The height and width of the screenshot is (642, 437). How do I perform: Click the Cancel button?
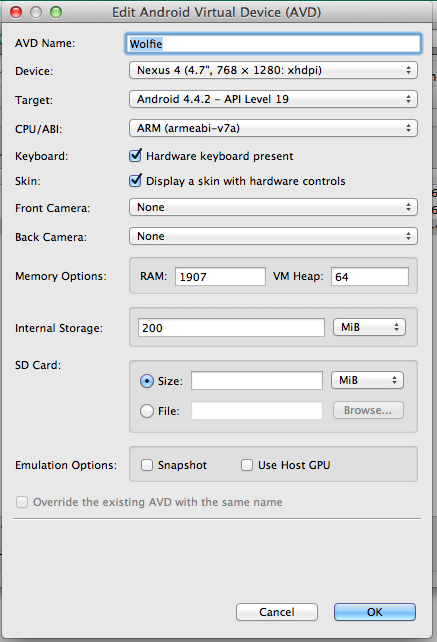tap(277, 612)
